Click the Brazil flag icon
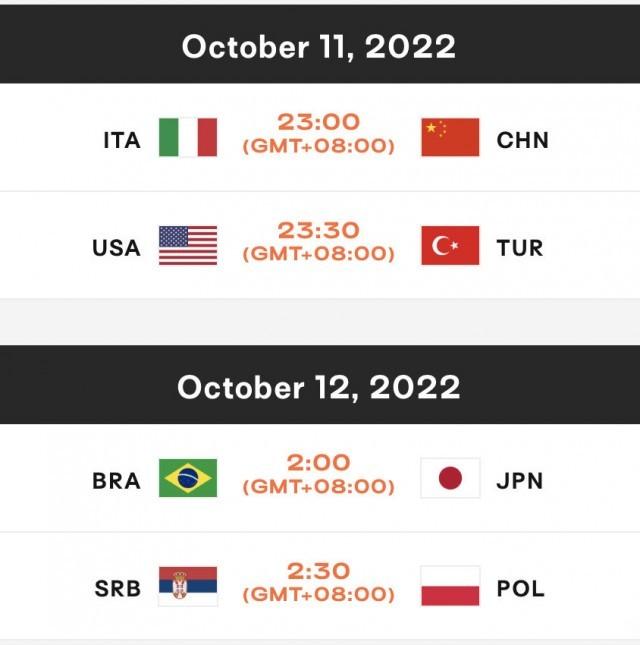640x645 pixels. (188, 479)
